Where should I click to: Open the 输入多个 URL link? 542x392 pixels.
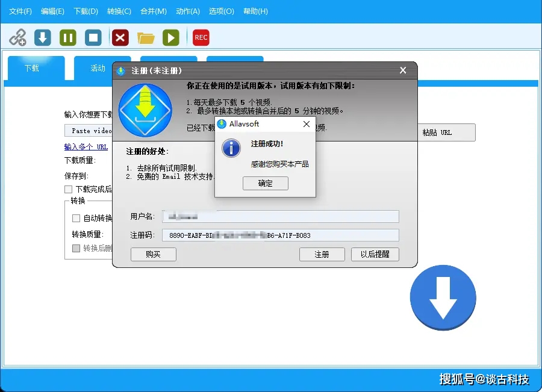tap(86, 146)
